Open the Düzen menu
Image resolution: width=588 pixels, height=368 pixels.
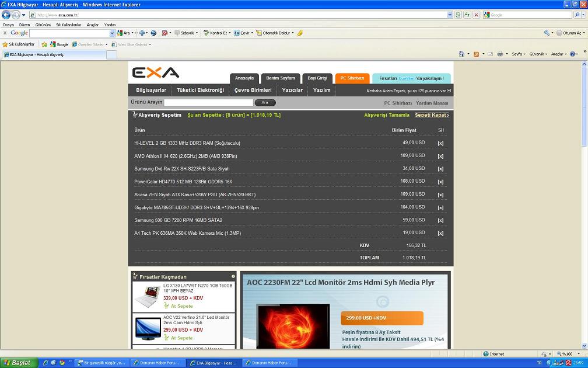24,25
